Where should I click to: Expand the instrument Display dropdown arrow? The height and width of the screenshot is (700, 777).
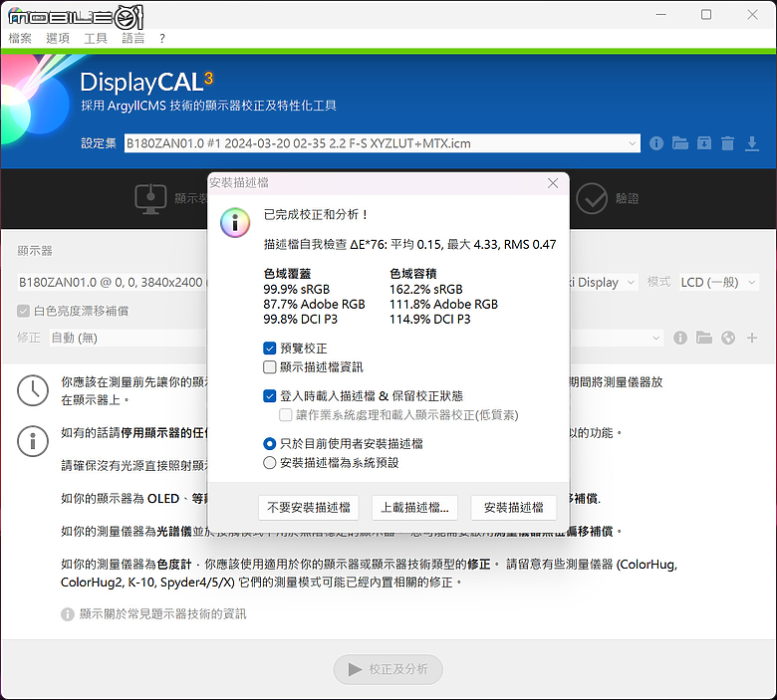tap(631, 283)
